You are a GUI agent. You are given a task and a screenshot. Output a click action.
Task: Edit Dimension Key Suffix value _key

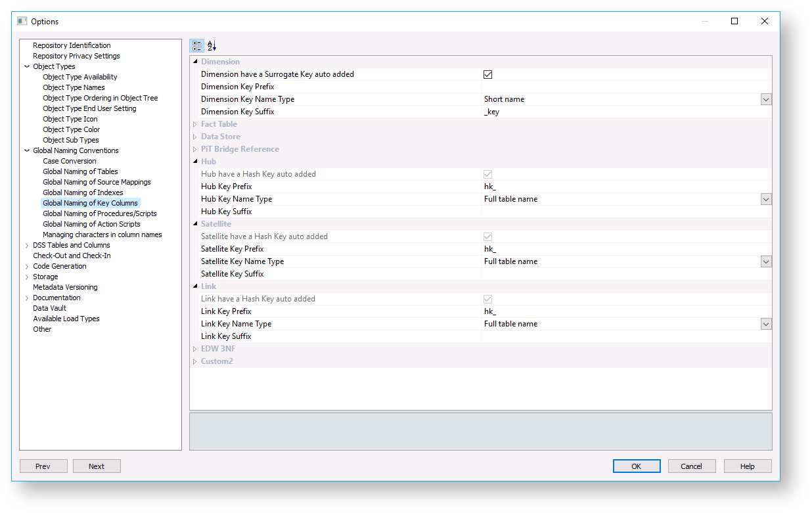(627, 112)
